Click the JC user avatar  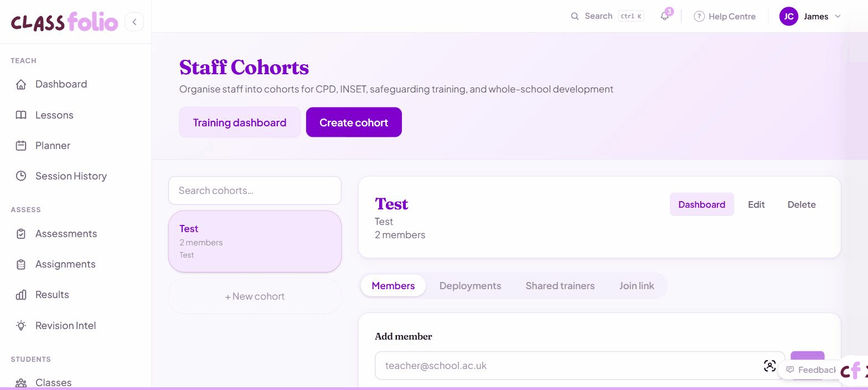[x=789, y=16]
